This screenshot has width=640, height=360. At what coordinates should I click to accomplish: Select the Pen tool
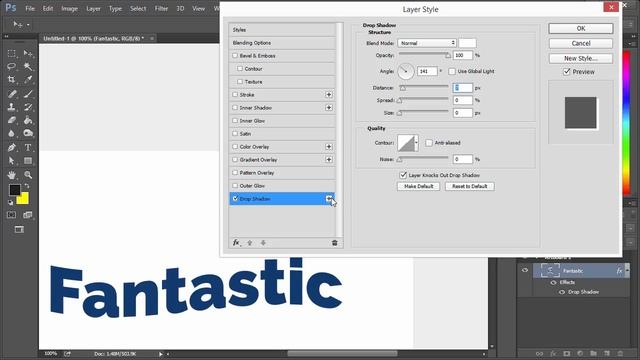click(x=11, y=147)
